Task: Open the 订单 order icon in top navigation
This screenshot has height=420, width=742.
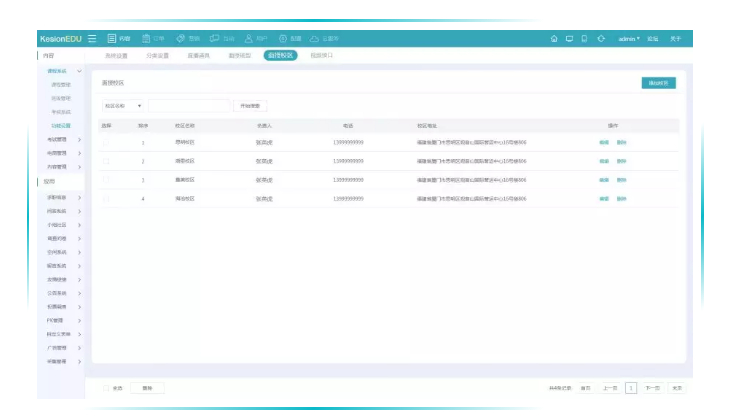Action: (x=152, y=39)
